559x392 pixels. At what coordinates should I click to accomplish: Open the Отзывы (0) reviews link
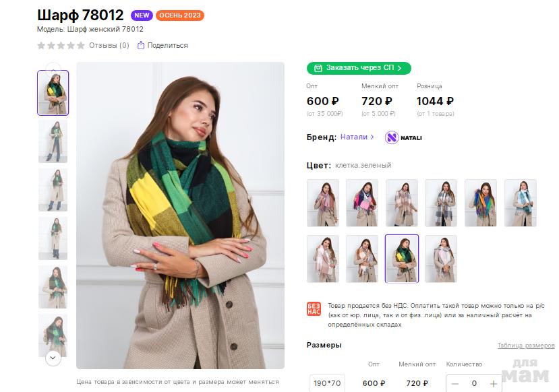[109, 46]
